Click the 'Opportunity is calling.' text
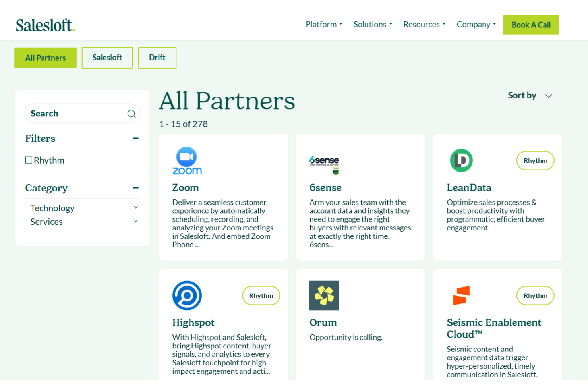This screenshot has width=588, height=392. point(346,338)
